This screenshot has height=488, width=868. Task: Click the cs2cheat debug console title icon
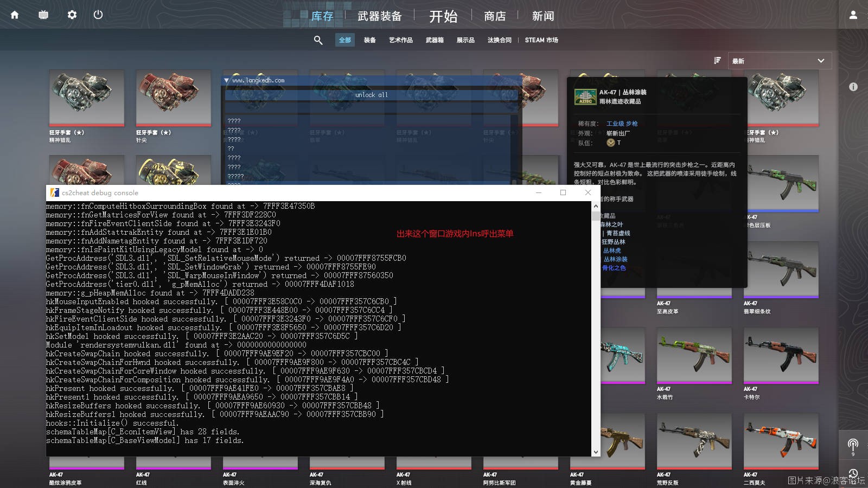54,192
